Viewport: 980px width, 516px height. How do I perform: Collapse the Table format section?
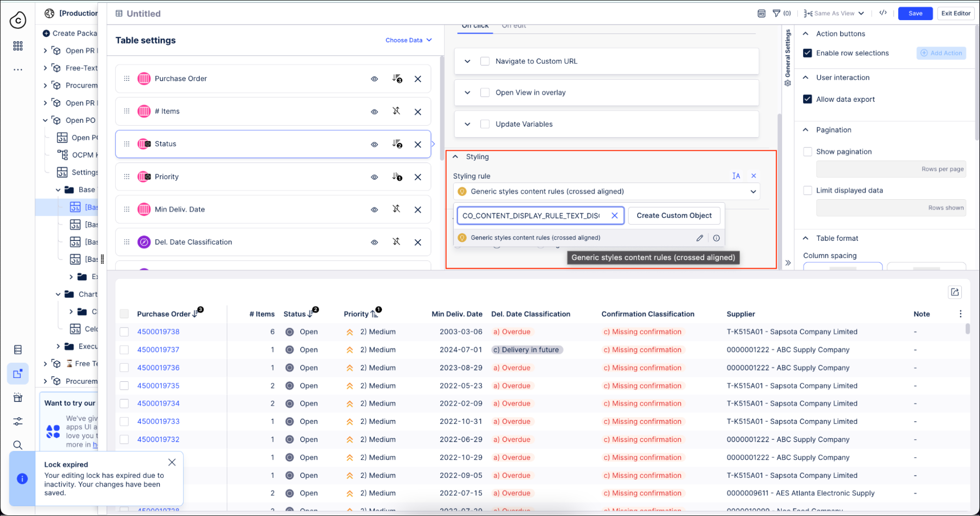coord(806,238)
